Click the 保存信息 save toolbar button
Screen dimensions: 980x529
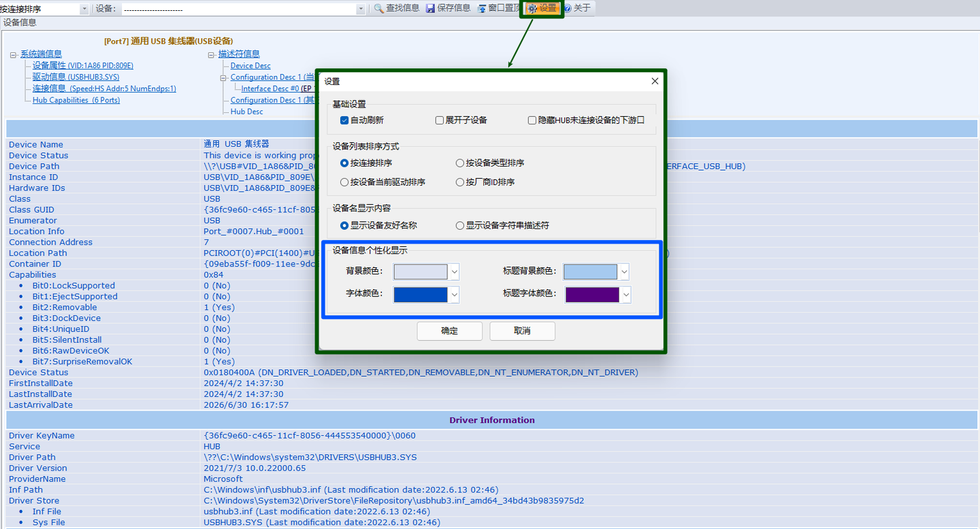point(448,8)
